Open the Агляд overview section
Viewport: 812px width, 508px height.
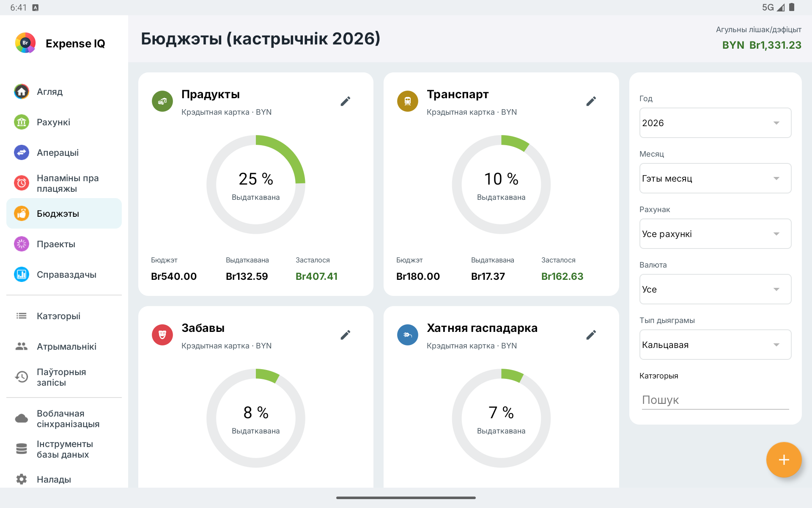(64, 91)
